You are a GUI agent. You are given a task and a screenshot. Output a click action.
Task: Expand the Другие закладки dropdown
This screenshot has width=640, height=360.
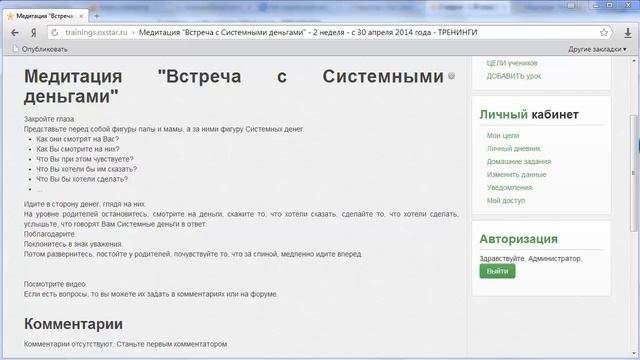pos(597,49)
